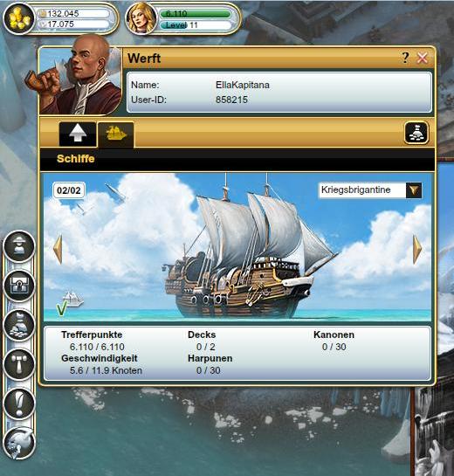Close the Werft window
This screenshot has width=454, height=476.
[x=423, y=58]
